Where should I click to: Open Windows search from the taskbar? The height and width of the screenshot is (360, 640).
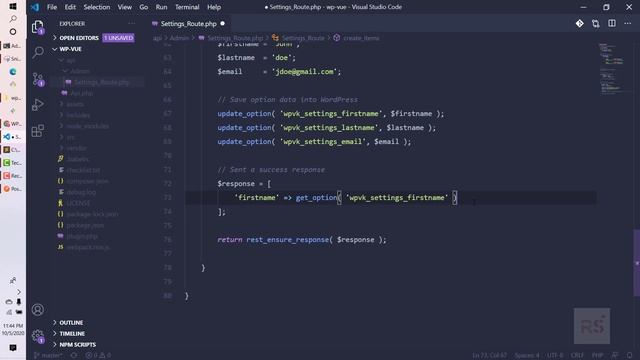[x=13, y=19]
